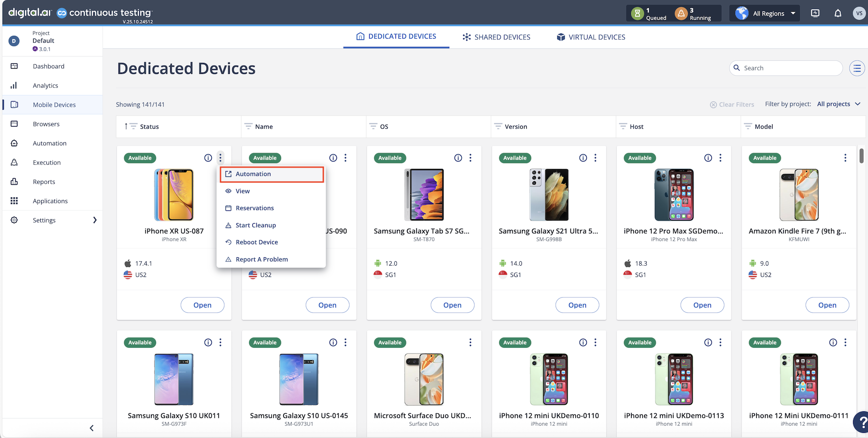
Task: Click info icon on iPhone XR US-087 card
Action: tap(208, 158)
